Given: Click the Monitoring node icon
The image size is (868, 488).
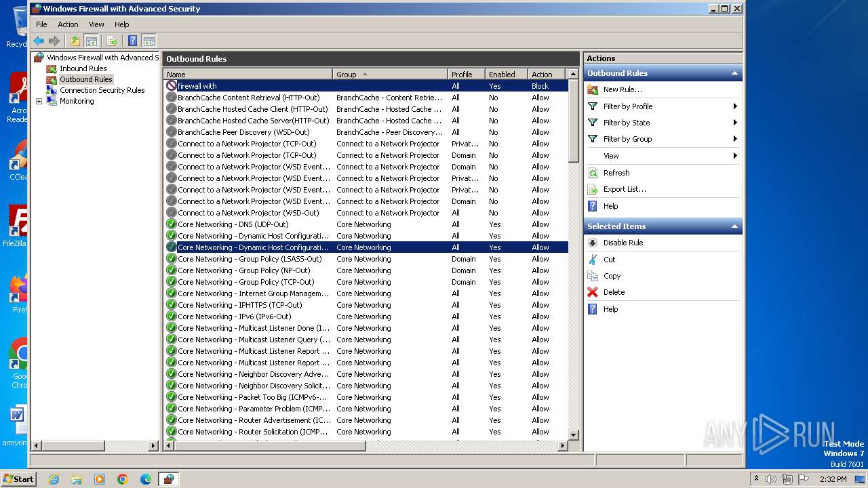Looking at the screenshot, I should [x=52, y=101].
